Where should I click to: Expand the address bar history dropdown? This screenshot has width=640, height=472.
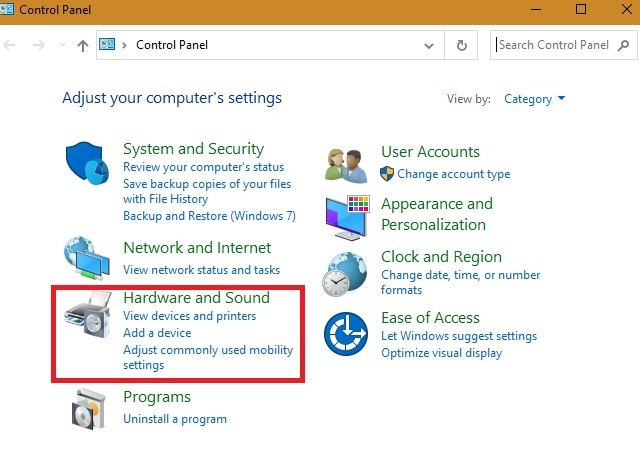tap(430, 45)
